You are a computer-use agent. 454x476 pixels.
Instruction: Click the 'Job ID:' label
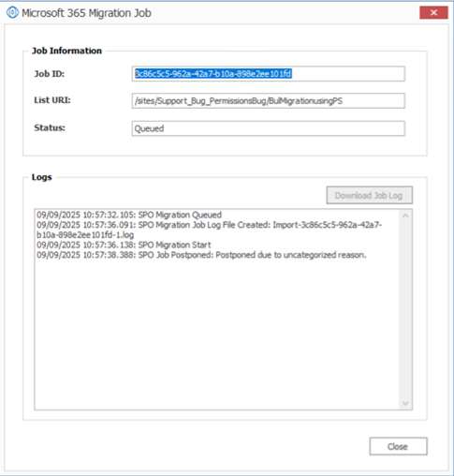pyautogui.click(x=50, y=74)
